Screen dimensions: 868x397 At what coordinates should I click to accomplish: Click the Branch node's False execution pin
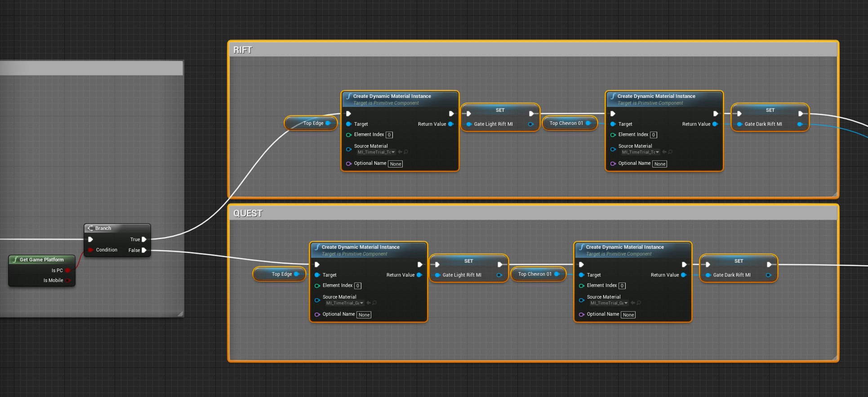pyautogui.click(x=144, y=250)
